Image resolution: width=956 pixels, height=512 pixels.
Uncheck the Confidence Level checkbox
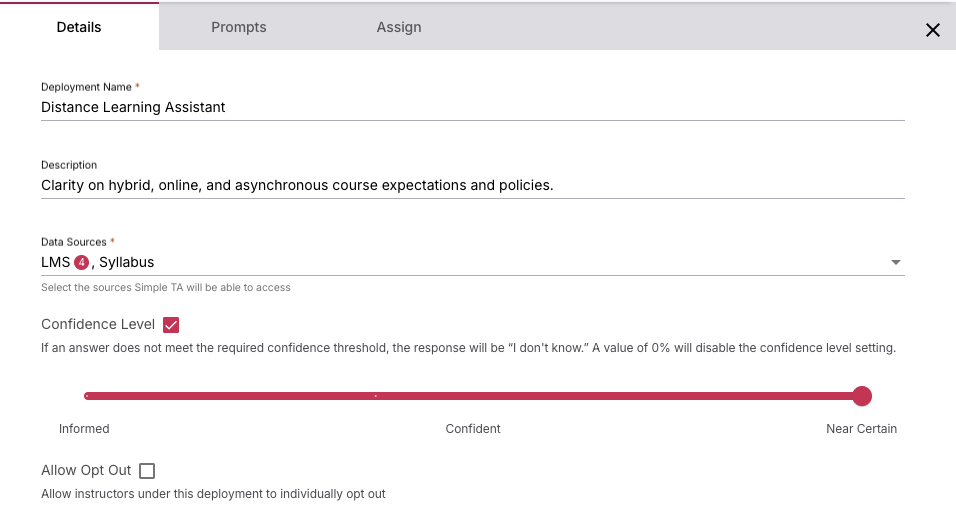[170, 325]
